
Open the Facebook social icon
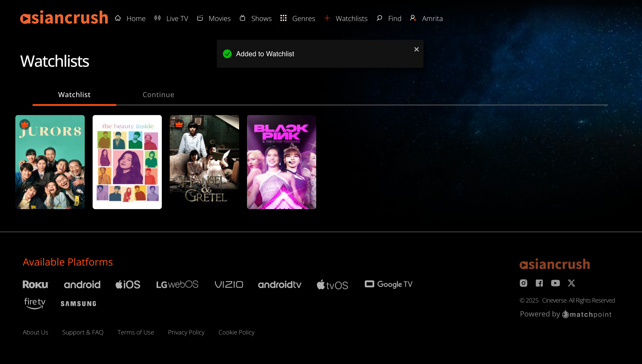539,283
